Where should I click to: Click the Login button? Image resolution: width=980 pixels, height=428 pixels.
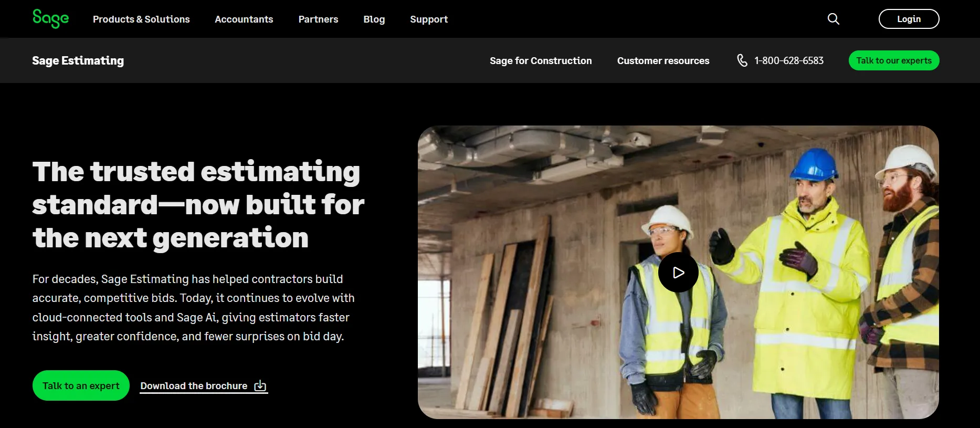(909, 19)
